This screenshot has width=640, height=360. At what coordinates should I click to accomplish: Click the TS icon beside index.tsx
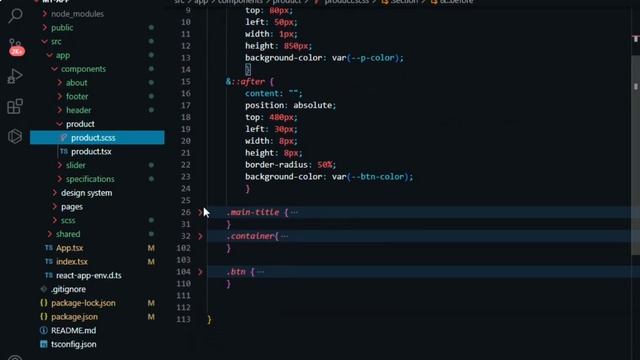(49, 262)
